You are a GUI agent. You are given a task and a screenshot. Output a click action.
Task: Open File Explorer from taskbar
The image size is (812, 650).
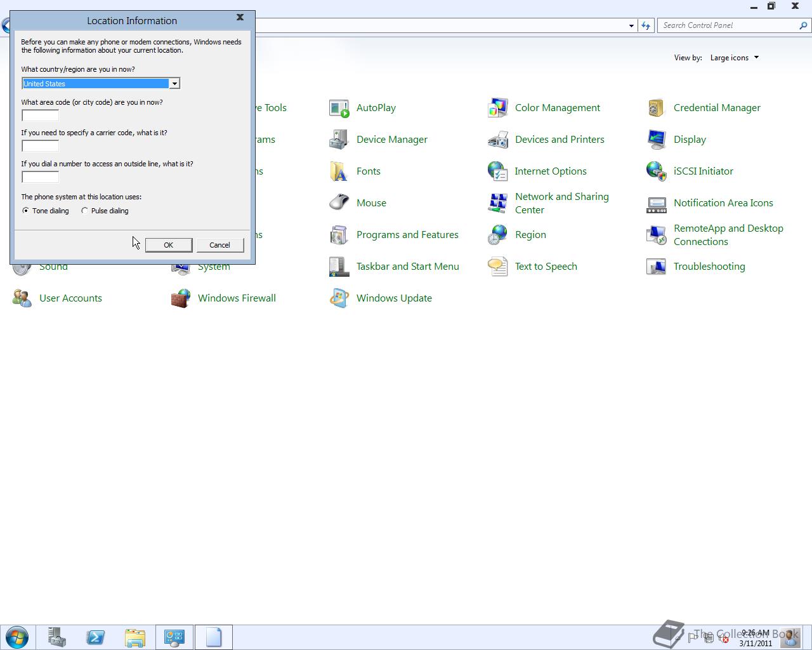pyautogui.click(x=135, y=637)
